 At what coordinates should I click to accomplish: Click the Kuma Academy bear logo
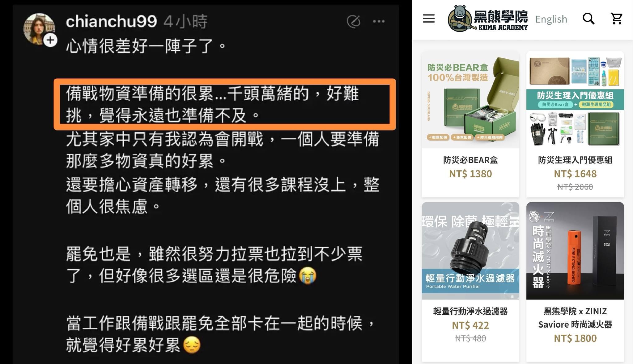(488, 19)
